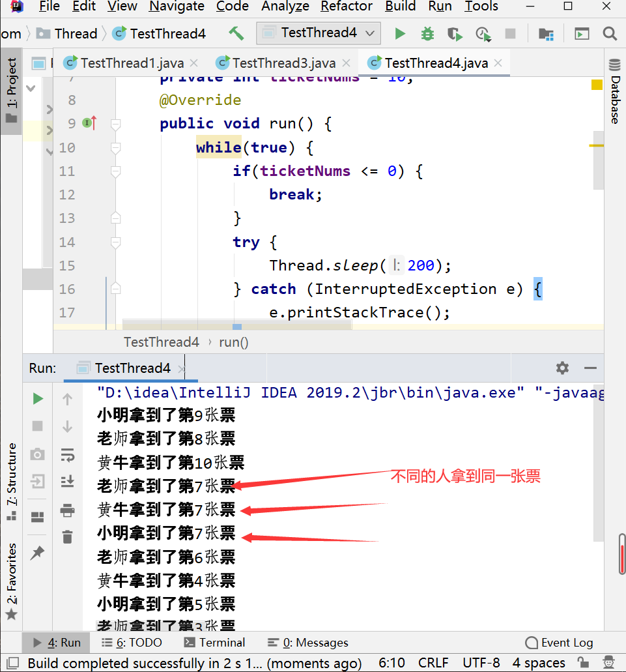
Task: Open the 0: Messages tool window
Action: point(307,643)
